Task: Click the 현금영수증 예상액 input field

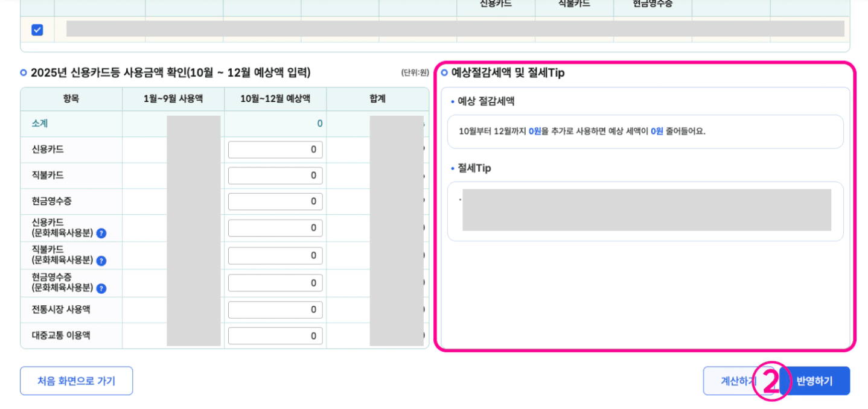Action: pyautogui.click(x=275, y=201)
